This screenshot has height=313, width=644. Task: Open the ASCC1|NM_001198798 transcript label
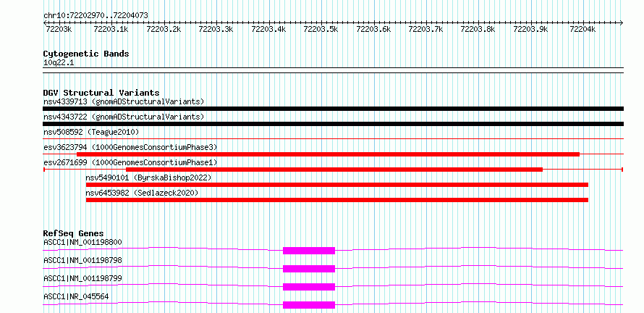pos(82,260)
